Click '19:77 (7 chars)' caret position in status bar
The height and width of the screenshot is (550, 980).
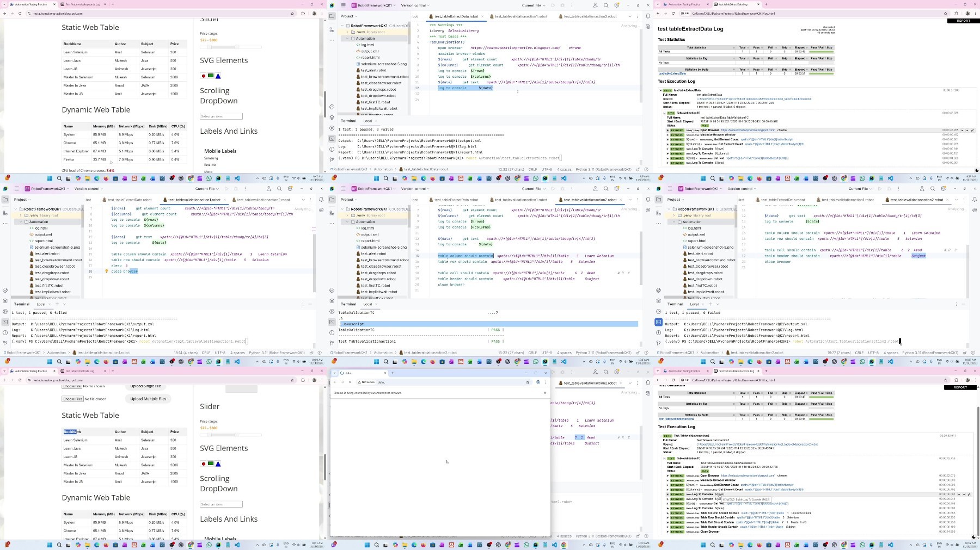(x=838, y=353)
